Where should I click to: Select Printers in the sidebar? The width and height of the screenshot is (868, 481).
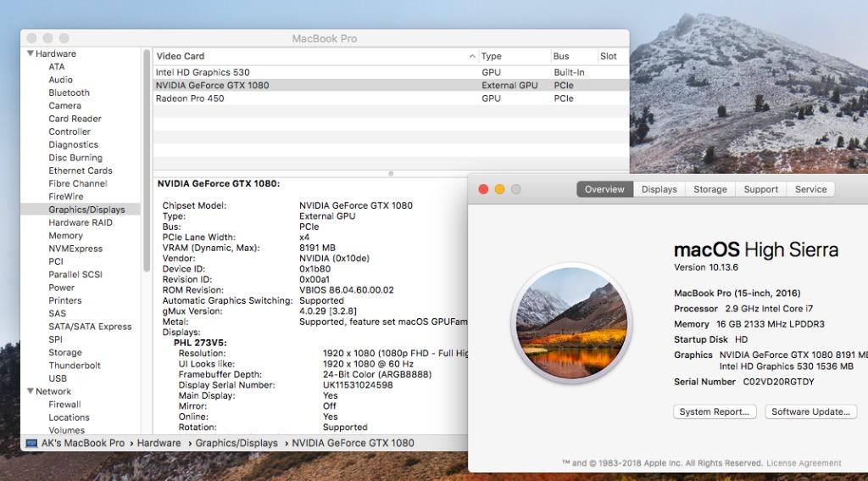coord(64,300)
